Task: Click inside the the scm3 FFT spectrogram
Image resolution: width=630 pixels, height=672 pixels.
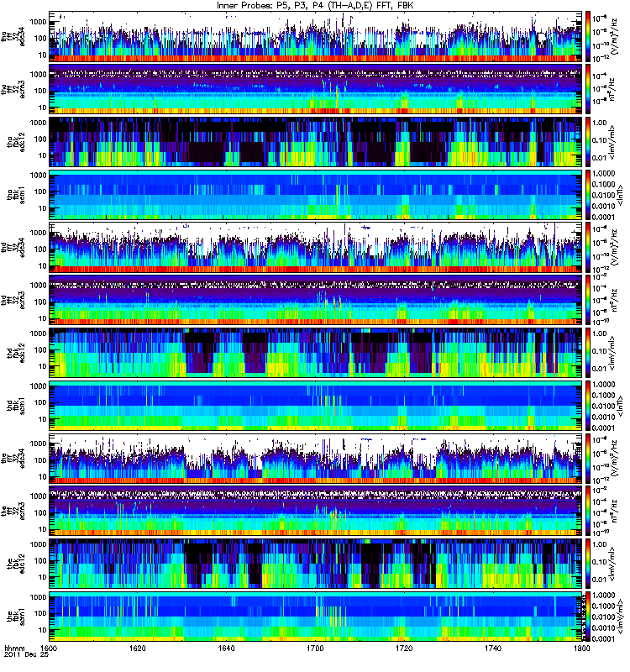Action: pyautogui.click(x=315, y=511)
